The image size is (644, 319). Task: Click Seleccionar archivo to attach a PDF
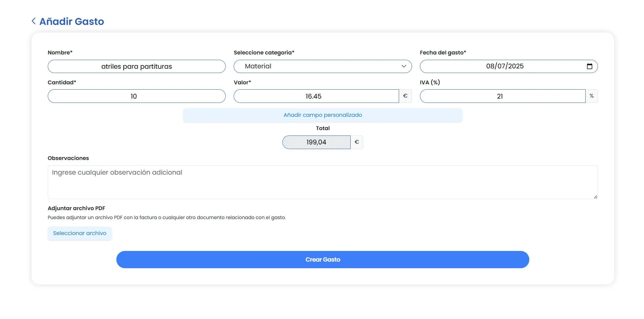[x=80, y=233]
